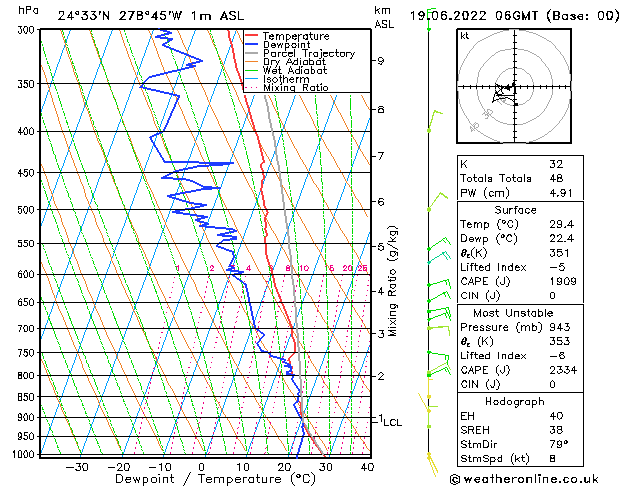Click the -30 temperature axis label
This screenshot has width=629, height=486.
click(x=77, y=467)
